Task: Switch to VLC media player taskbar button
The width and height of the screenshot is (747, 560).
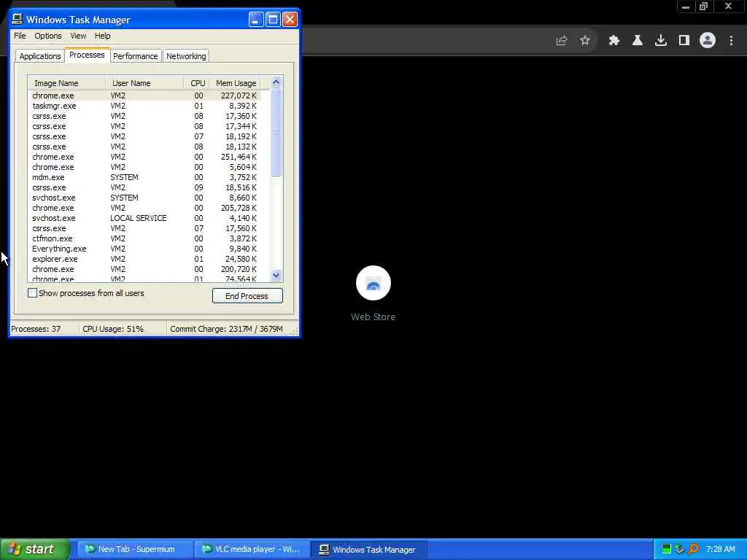Action: point(252,549)
